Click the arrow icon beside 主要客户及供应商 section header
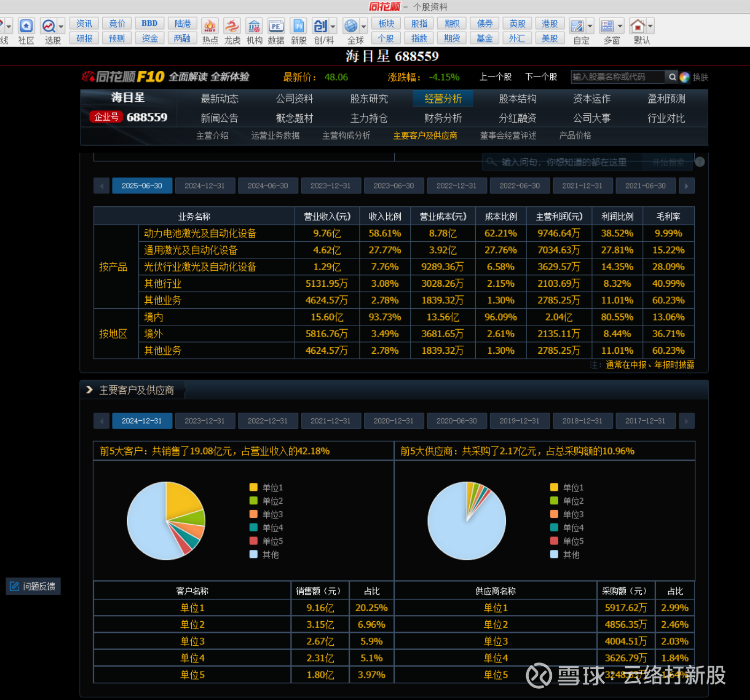This screenshot has width=750, height=700. click(x=89, y=390)
